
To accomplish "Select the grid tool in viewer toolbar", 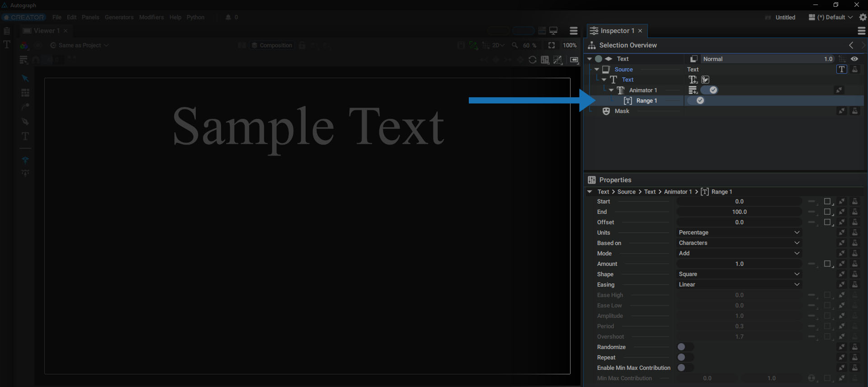I will [x=25, y=93].
